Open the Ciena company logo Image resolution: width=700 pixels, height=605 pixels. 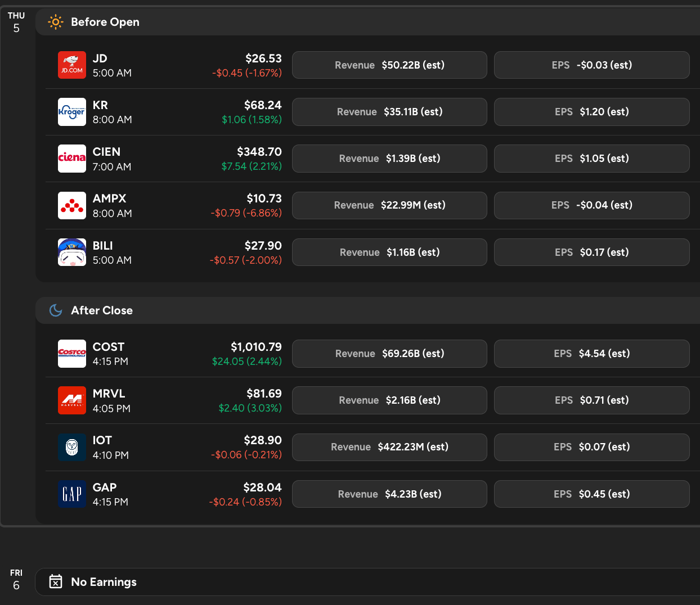pyautogui.click(x=72, y=159)
